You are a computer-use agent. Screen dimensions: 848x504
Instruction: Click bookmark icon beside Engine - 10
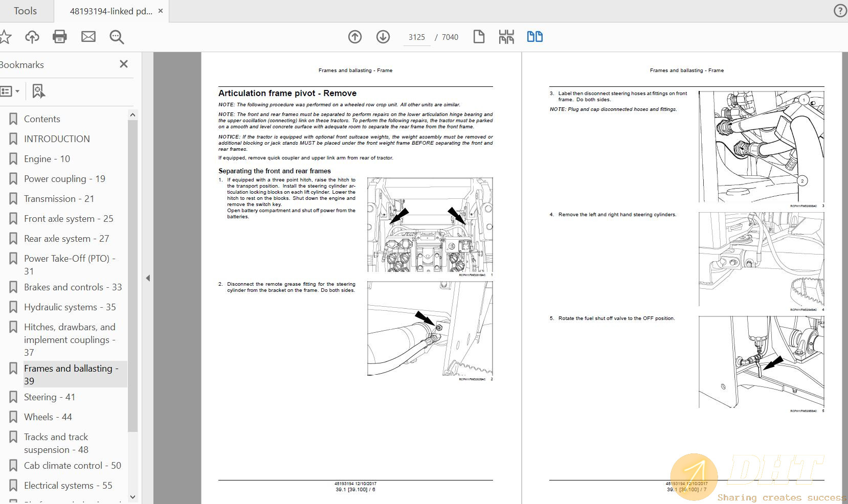13,159
